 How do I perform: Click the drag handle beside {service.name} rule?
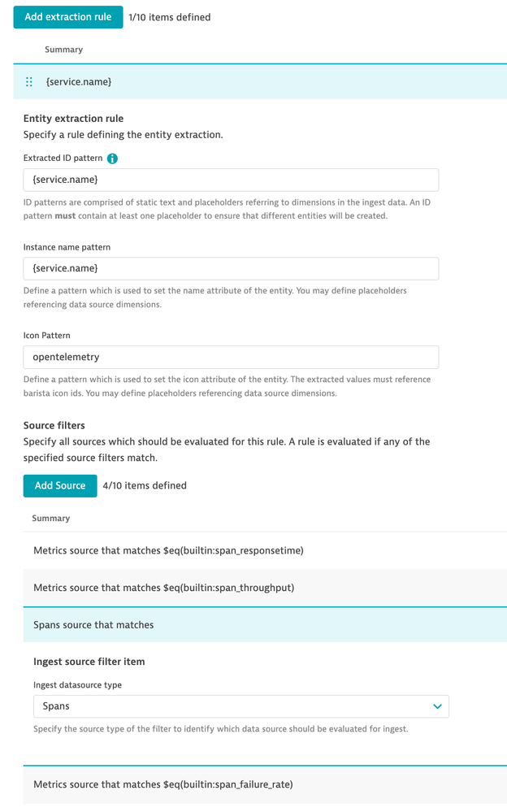pos(29,82)
